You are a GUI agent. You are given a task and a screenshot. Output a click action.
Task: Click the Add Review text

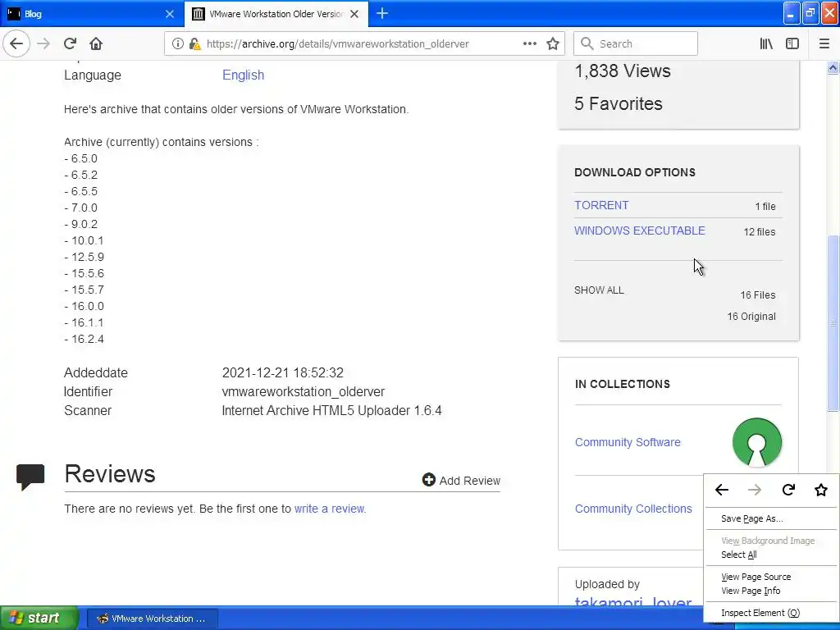tap(470, 481)
